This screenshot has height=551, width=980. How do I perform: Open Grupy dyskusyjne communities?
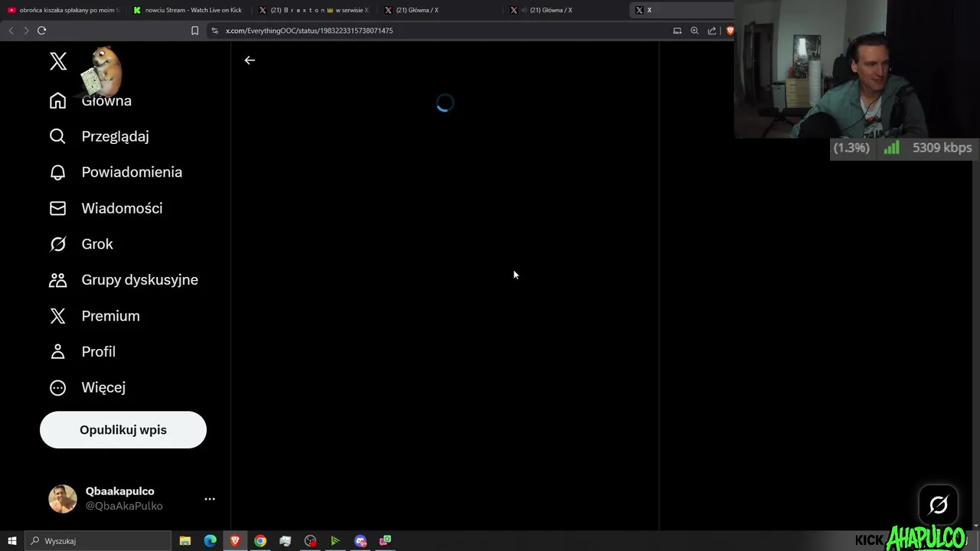(x=123, y=280)
